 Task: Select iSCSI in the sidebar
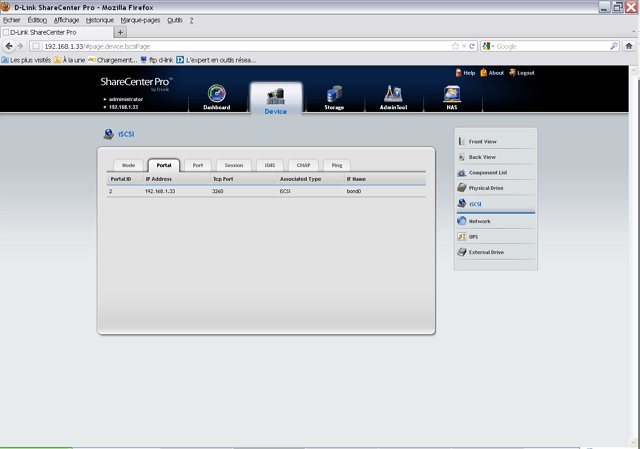(x=496, y=204)
